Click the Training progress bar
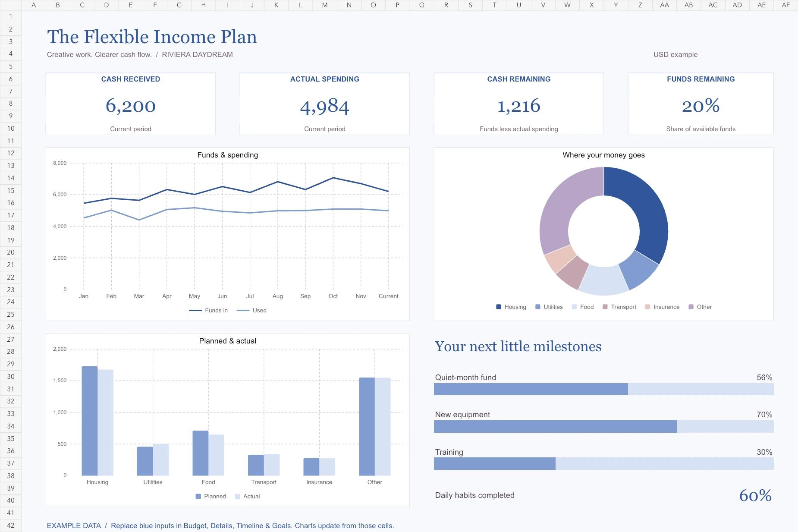Screen dimensions: 798x532 click(x=604, y=464)
